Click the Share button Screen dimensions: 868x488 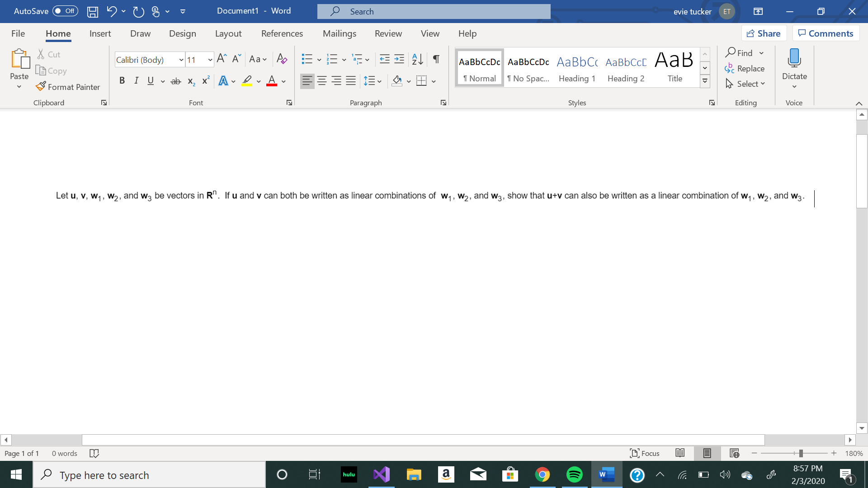point(764,33)
